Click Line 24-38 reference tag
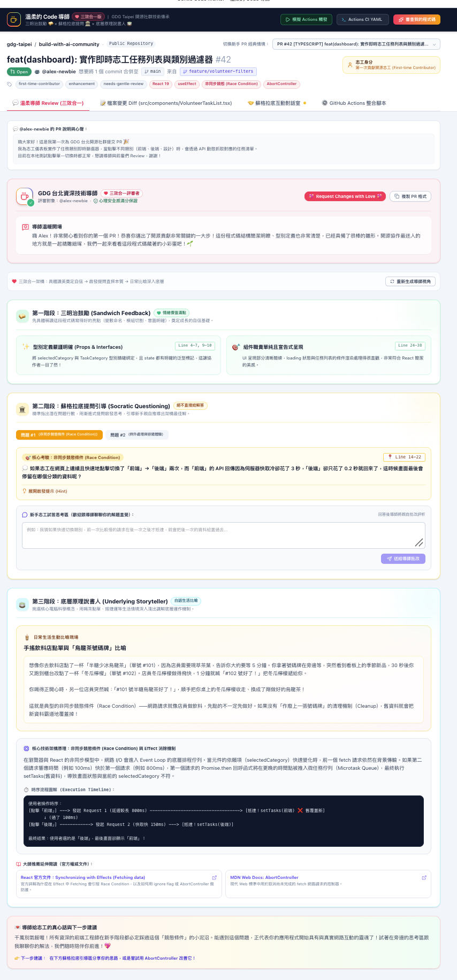Viewport: 457px width, 980px height. coord(410,346)
